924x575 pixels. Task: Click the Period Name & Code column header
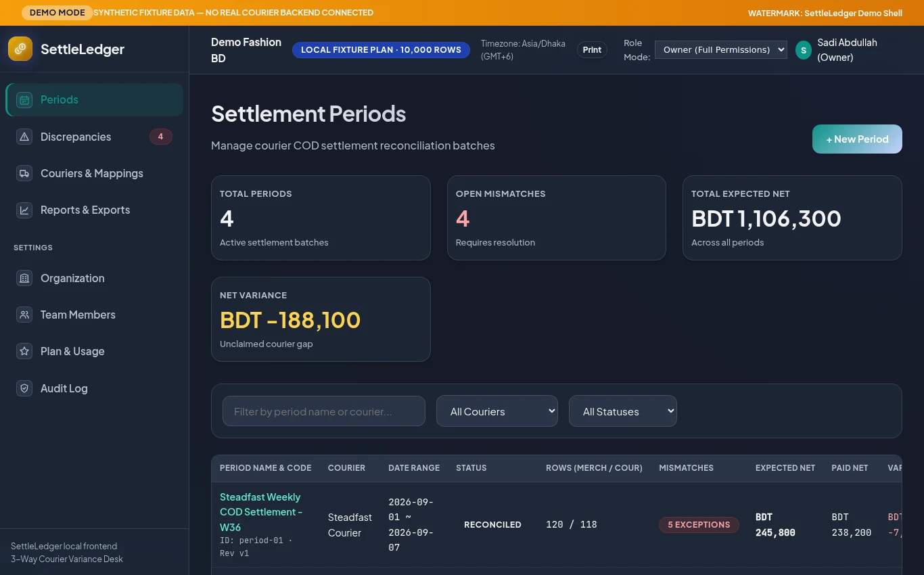pyautogui.click(x=266, y=468)
